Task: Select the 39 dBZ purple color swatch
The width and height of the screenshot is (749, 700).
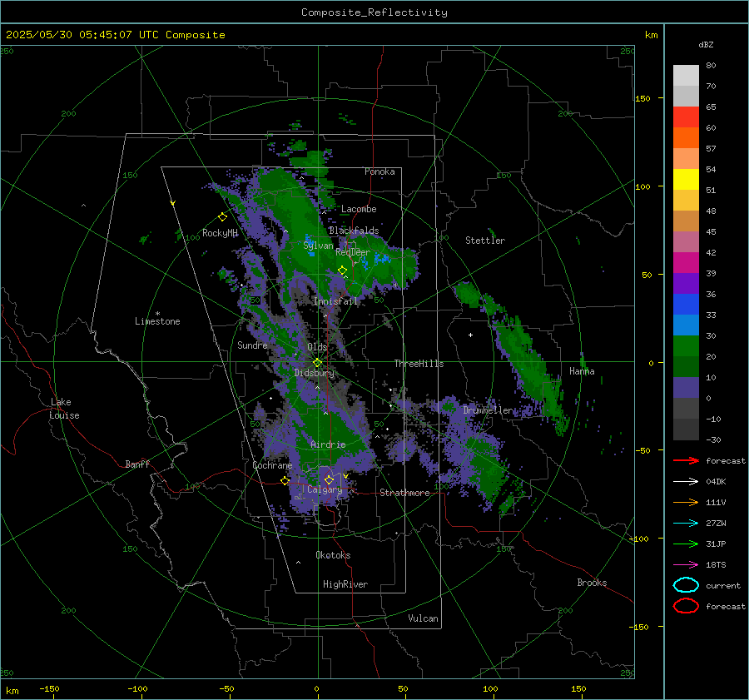Action: click(x=686, y=283)
